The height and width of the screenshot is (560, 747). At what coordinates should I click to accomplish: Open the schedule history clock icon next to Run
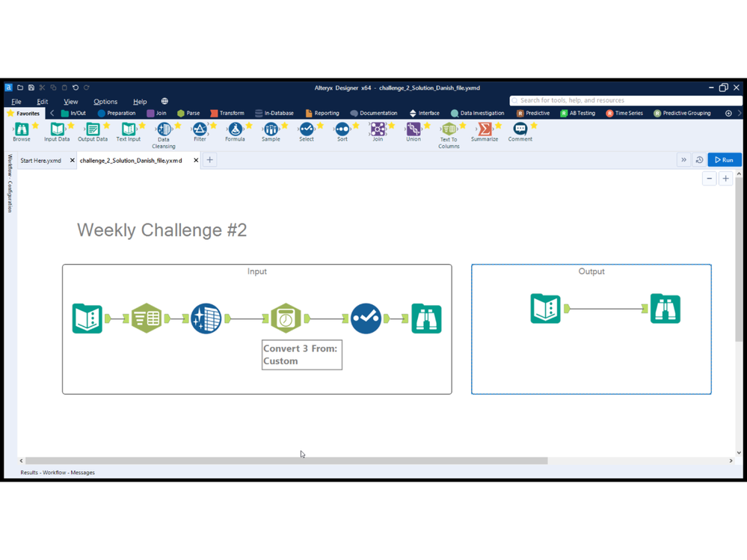click(x=699, y=160)
